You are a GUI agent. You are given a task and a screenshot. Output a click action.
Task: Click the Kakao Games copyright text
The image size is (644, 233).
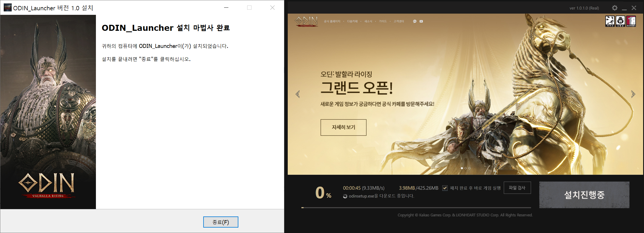tap(465, 215)
